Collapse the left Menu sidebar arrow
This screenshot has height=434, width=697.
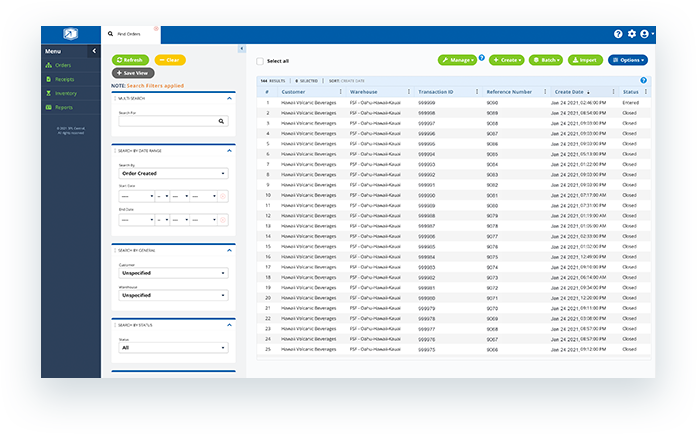[93, 50]
